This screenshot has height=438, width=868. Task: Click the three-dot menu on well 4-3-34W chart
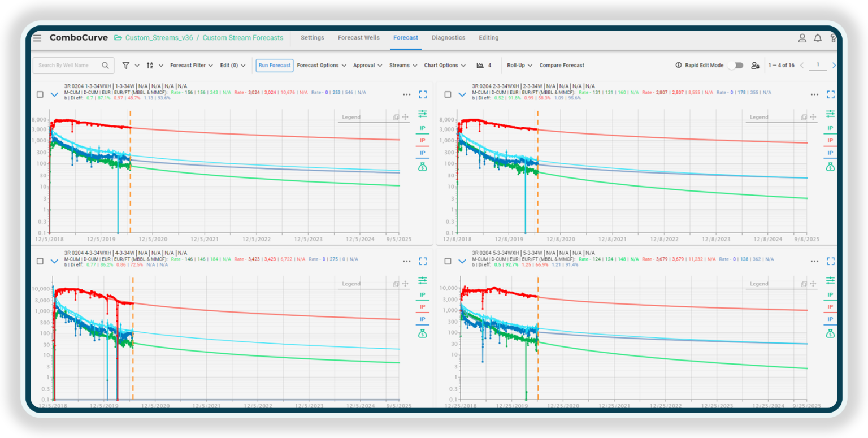point(406,261)
